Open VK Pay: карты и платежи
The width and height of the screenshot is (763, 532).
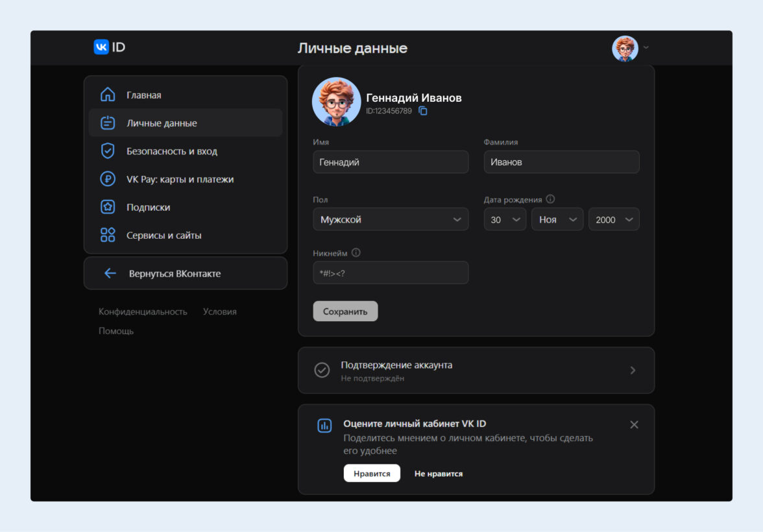180,179
